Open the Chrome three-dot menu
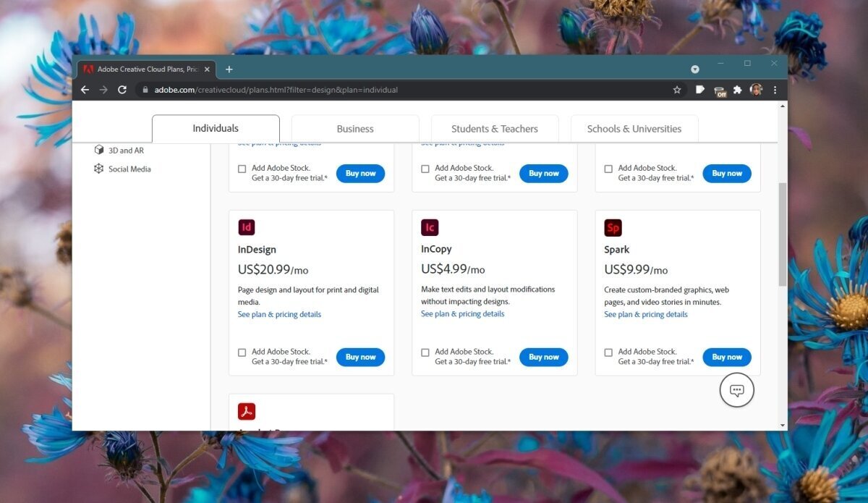 click(x=775, y=89)
